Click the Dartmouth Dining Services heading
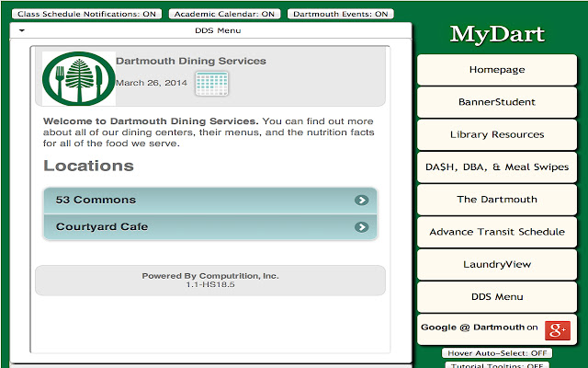The height and width of the screenshot is (368, 588). pyautogui.click(x=191, y=62)
